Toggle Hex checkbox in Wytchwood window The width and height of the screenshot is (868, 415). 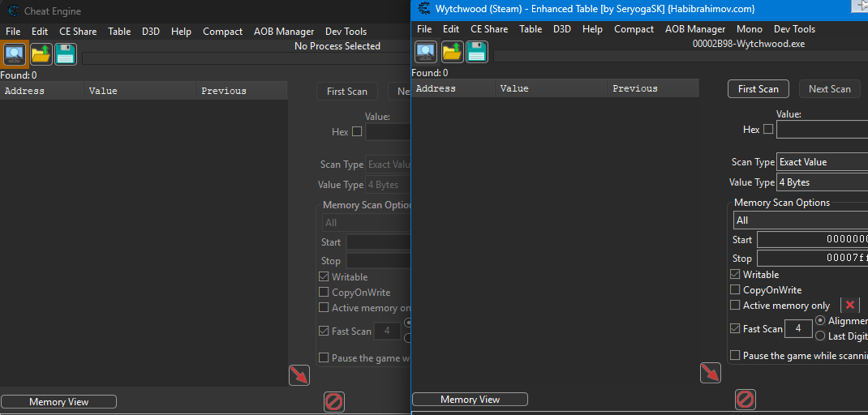(767, 130)
